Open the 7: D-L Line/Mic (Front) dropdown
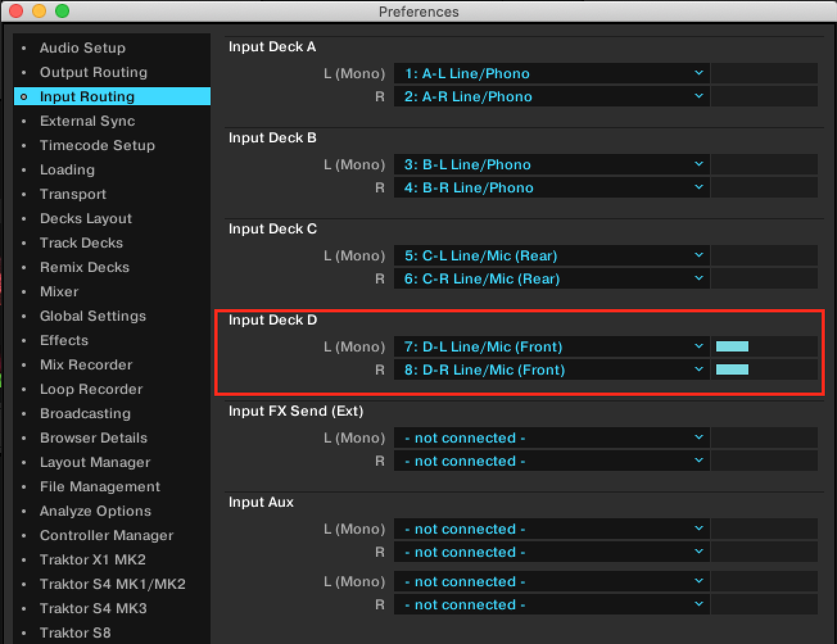Screen dimensions: 837x644 [552, 347]
